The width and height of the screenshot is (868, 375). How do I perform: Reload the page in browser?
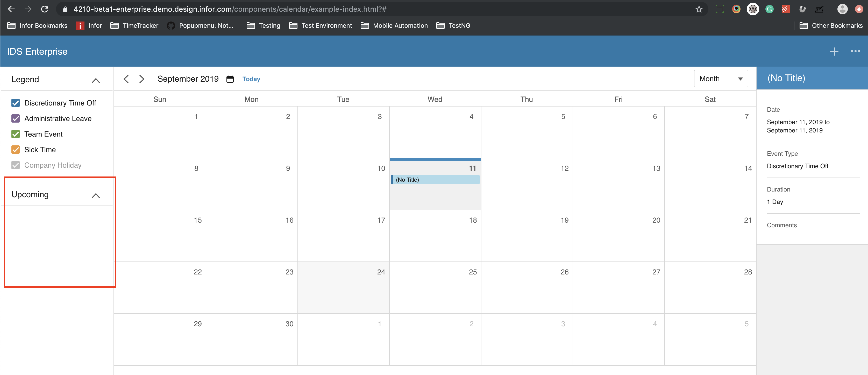(x=45, y=9)
